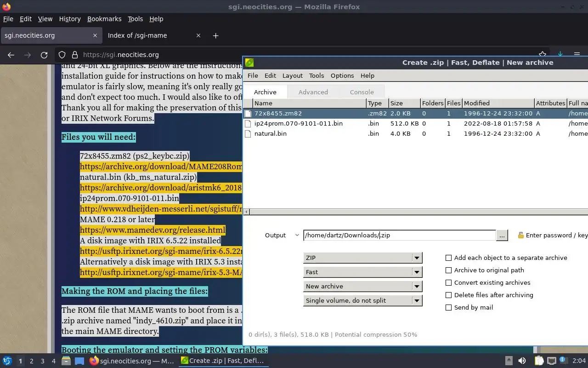Sort file list by Name column
This screenshot has width=588, height=368.
[x=309, y=103]
